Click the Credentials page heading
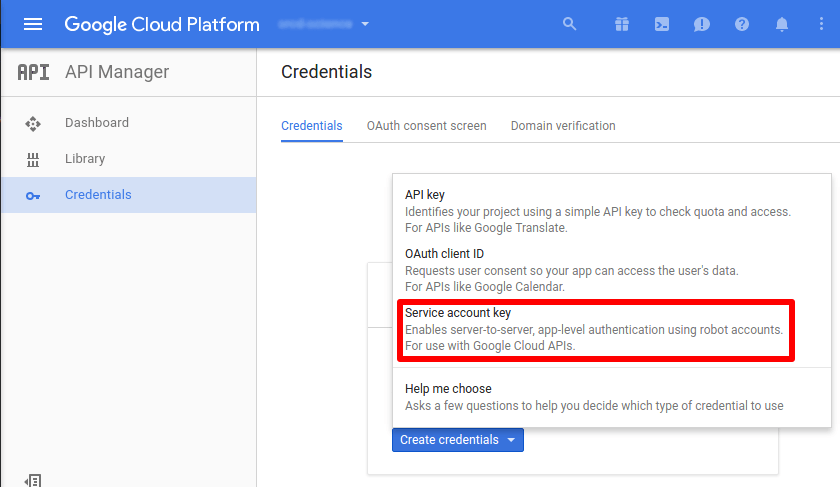Viewport: 840px width, 487px height. coord(326,72)
